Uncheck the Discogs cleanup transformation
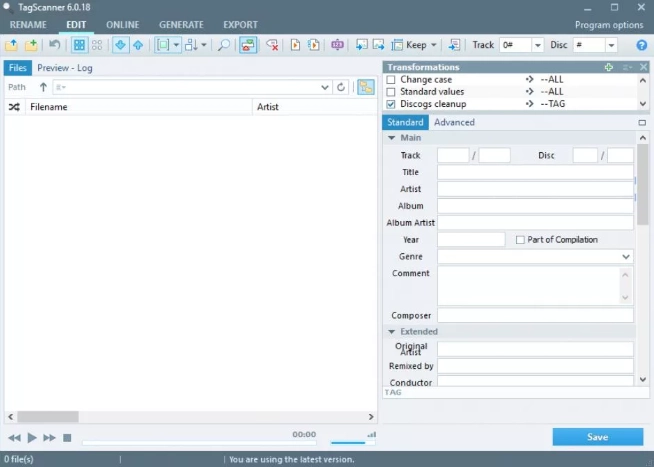Image resolution: width=654 pixels, height=467 pixels. 391,103
